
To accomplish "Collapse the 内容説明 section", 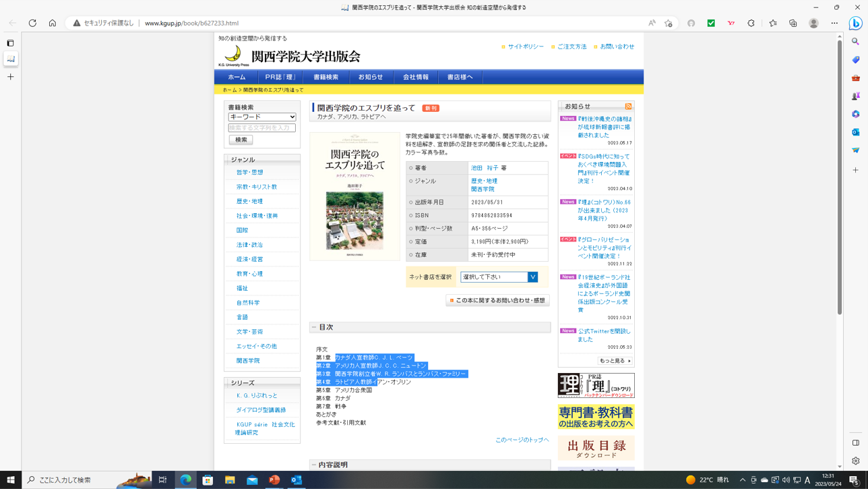I will 314,465.
